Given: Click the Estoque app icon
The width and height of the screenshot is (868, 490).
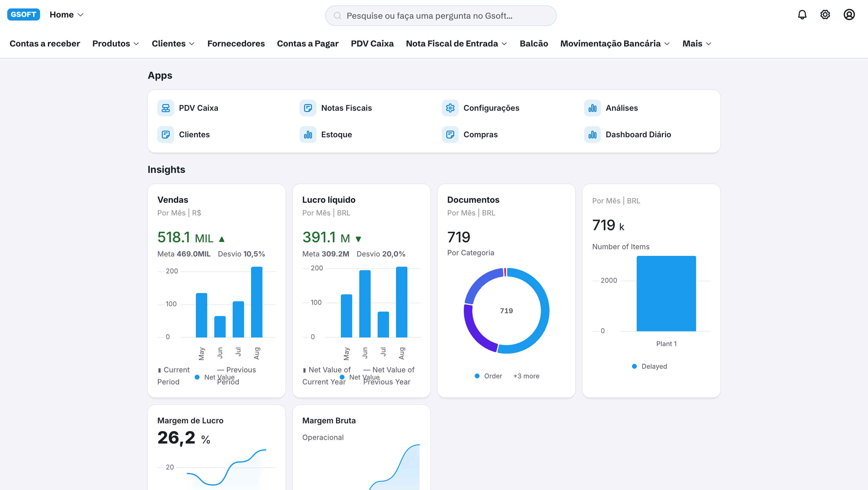Looking at the screenshot, I should [x=308, y=135].
